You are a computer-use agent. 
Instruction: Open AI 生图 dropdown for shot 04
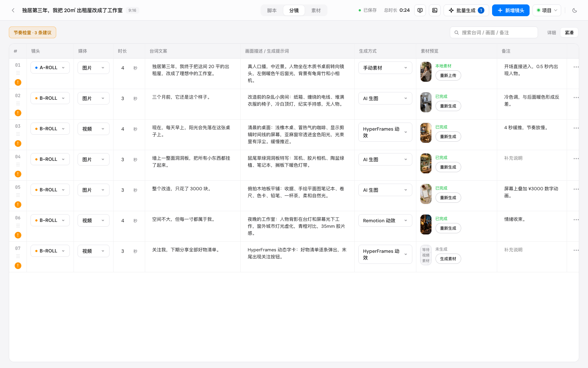(x=385, y=159)
